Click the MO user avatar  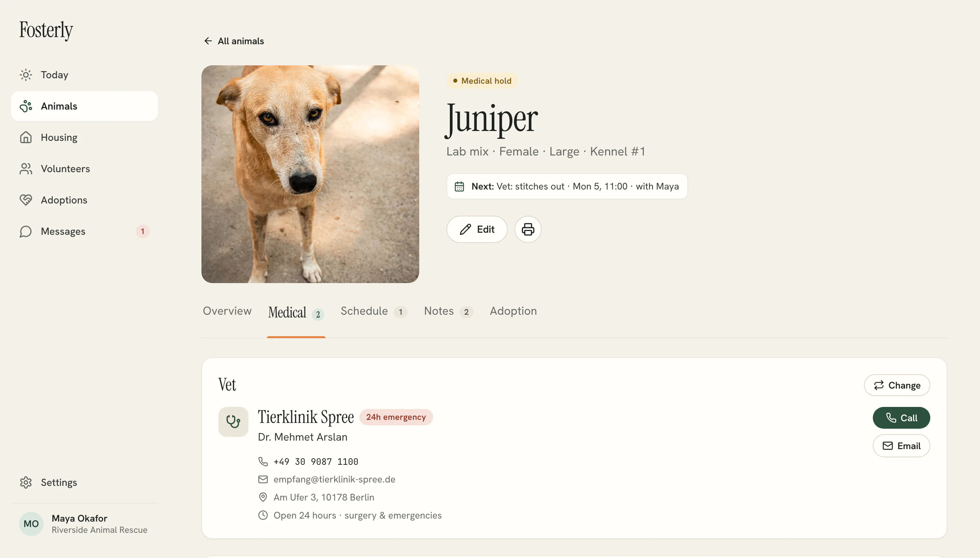click(x=31, y=524)
